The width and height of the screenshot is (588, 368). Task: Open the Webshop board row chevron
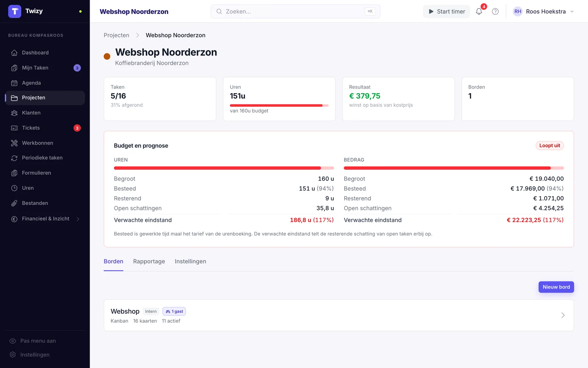(563, 315)
